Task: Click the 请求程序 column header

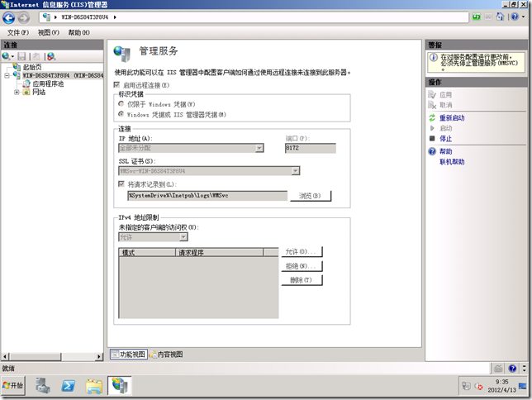Action: tap(219, 252)
